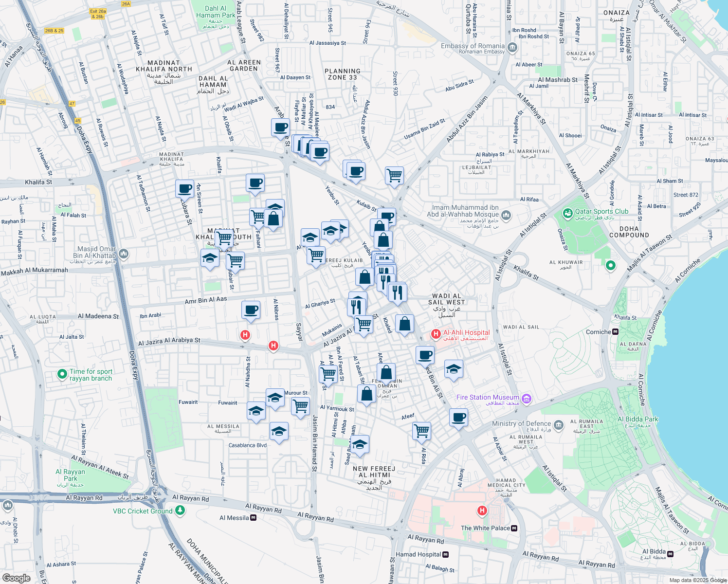The image size is (728, 584).
Task: Select the grocery cart marker on Jubair St
Action: [x=236, y=261]
